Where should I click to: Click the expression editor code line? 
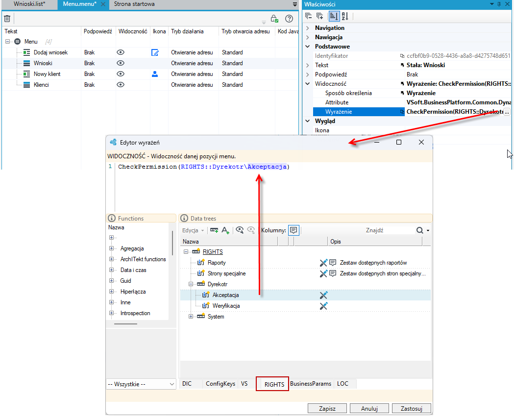[x=204, y=167]
